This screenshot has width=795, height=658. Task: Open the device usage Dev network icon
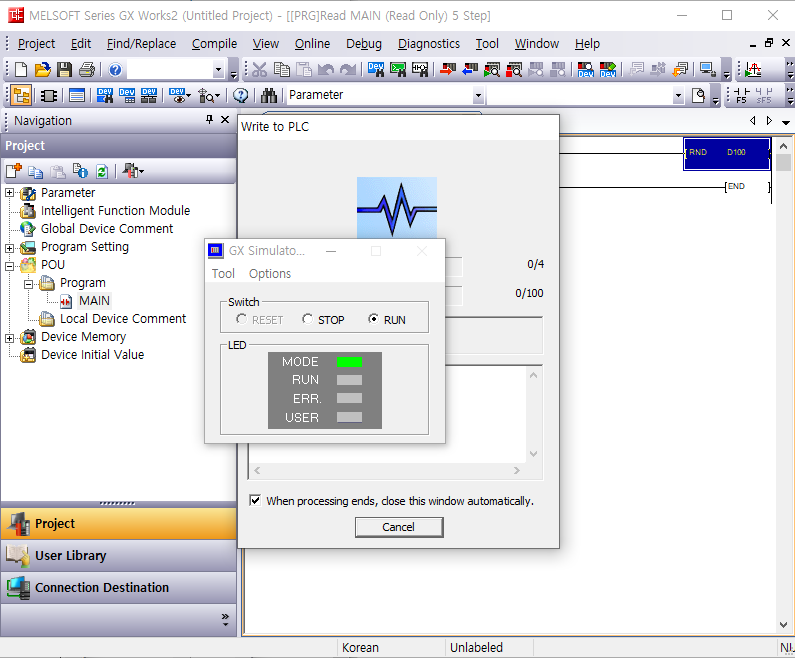coord(149,95)
